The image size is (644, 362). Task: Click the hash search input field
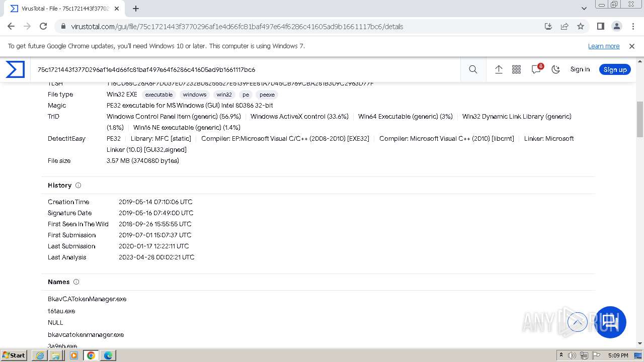(x=247, y=69)
